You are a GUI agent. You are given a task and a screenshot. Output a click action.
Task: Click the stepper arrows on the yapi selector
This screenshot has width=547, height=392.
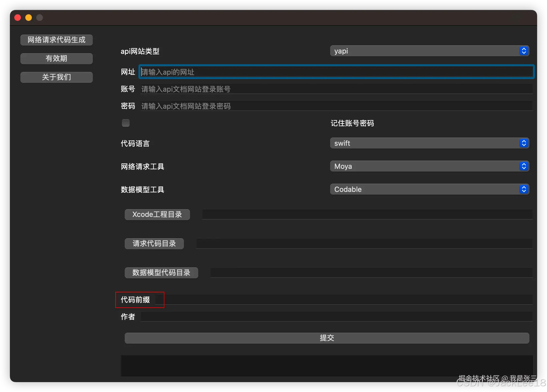(x=524, y=51)
